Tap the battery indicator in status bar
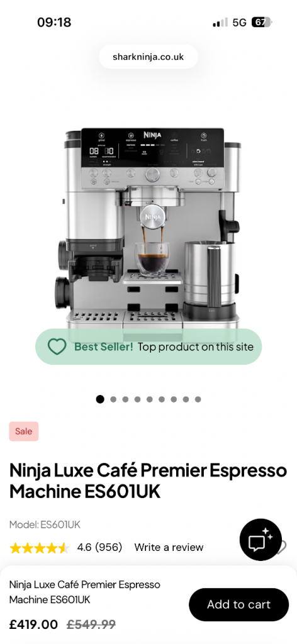297x644 pixels. pyautogui.click(x=261, y=22)
